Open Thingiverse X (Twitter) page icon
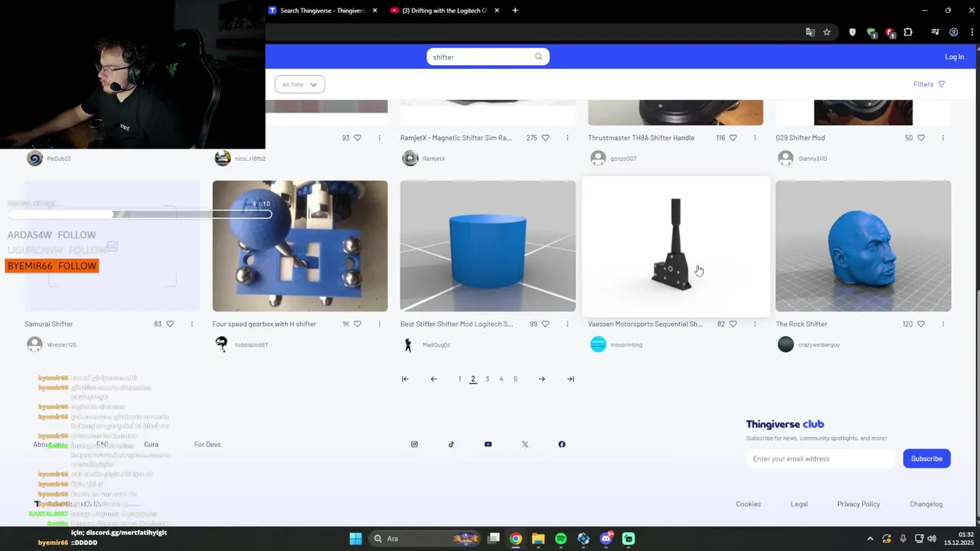The width and height of the screenshot is (980, 551). tap(524, 444)
